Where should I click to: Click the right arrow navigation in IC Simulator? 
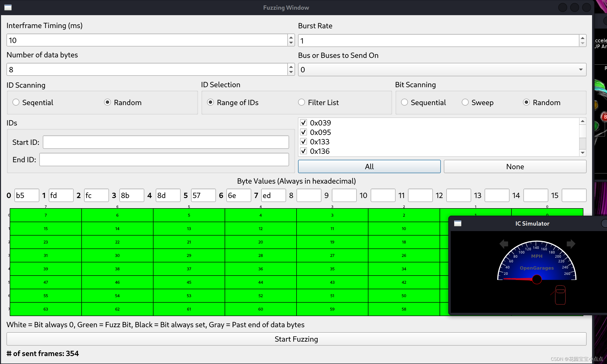pyautogui.click(x=571, y=243)
